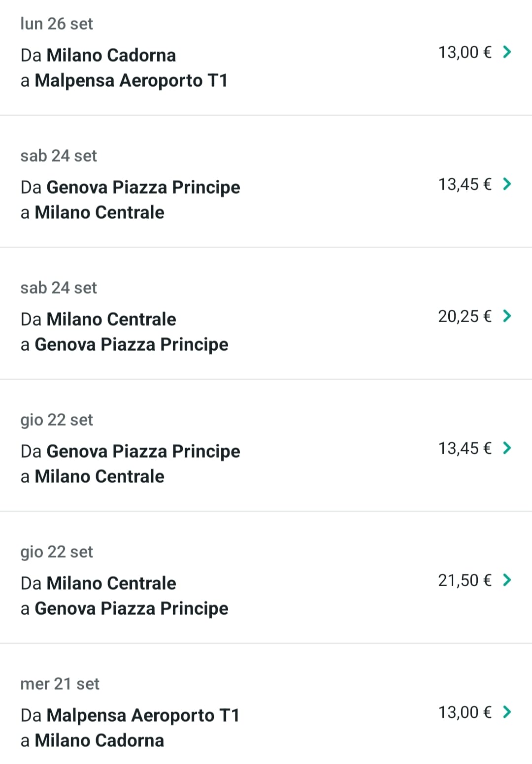Click the 13,45 € price on gio 22 set
Screen dimensions: 532x764
click(x=465, y=448)
